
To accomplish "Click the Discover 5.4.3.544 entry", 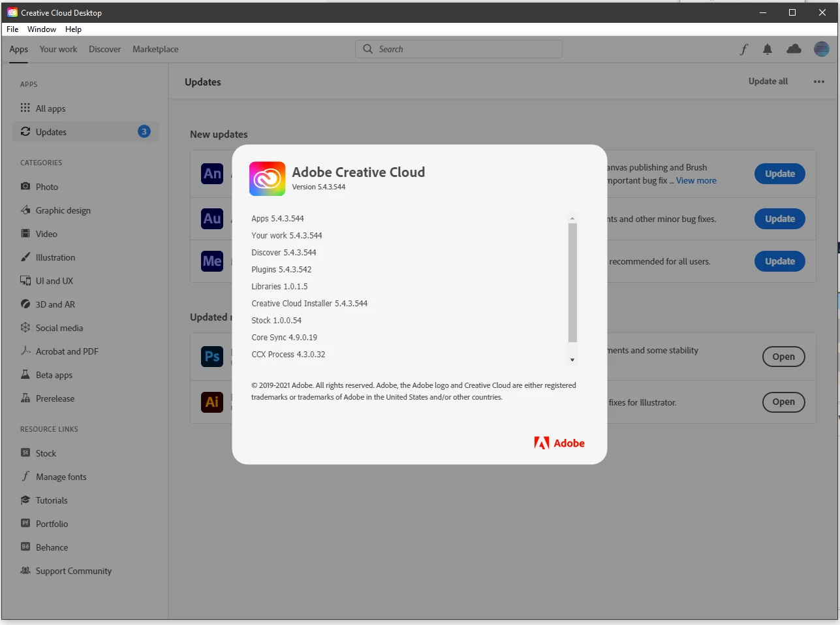I will tap(284, 253).
